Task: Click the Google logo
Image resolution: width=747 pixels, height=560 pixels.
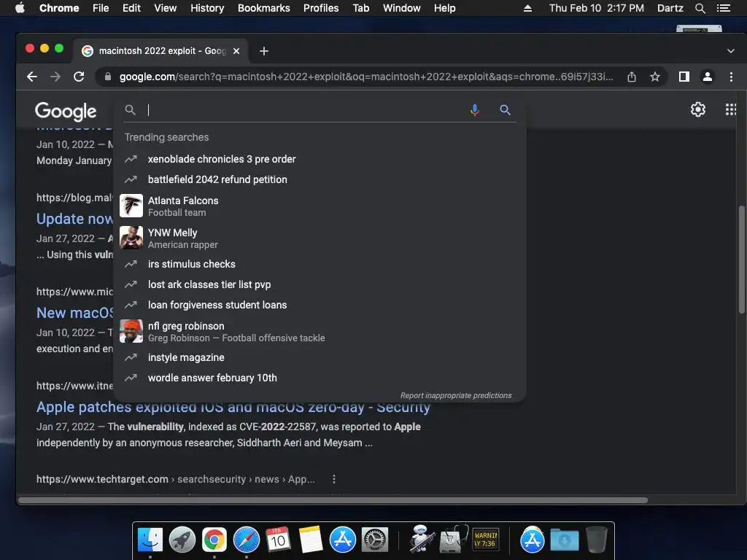Action: point(66,112)
